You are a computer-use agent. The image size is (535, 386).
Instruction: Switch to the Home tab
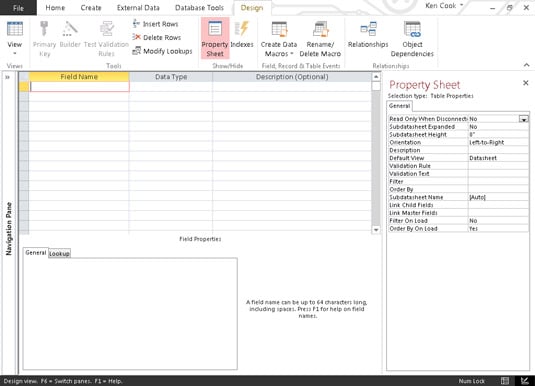click(55, 8)
